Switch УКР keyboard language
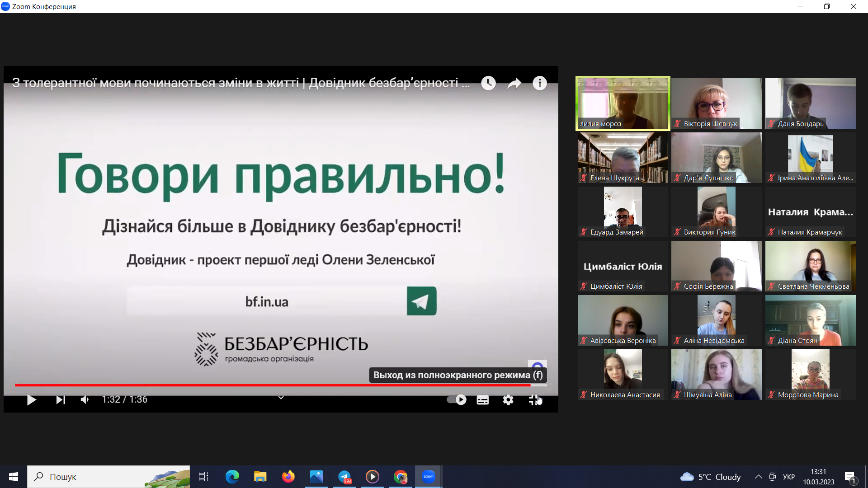The height and width of the screenshot is (488, 868). point(789,477)
